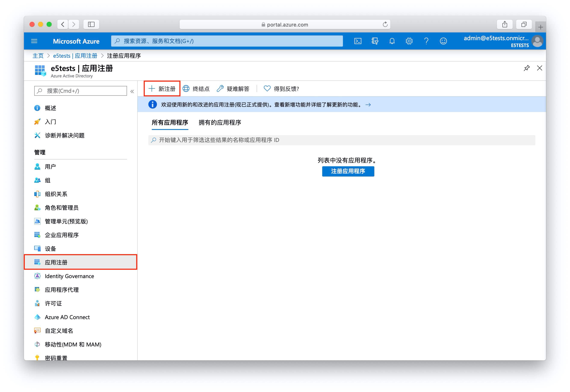Select the 所有应用程序 tab

(170, 122)
